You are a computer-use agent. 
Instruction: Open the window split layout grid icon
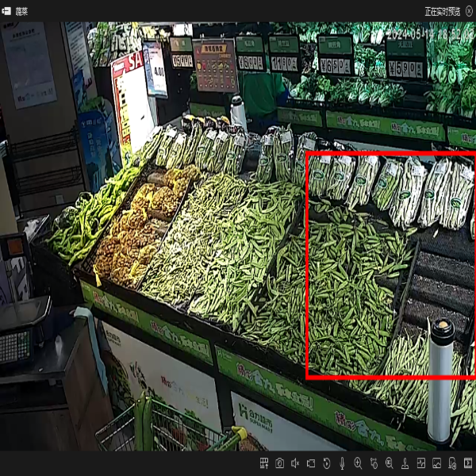coord(264,463)
